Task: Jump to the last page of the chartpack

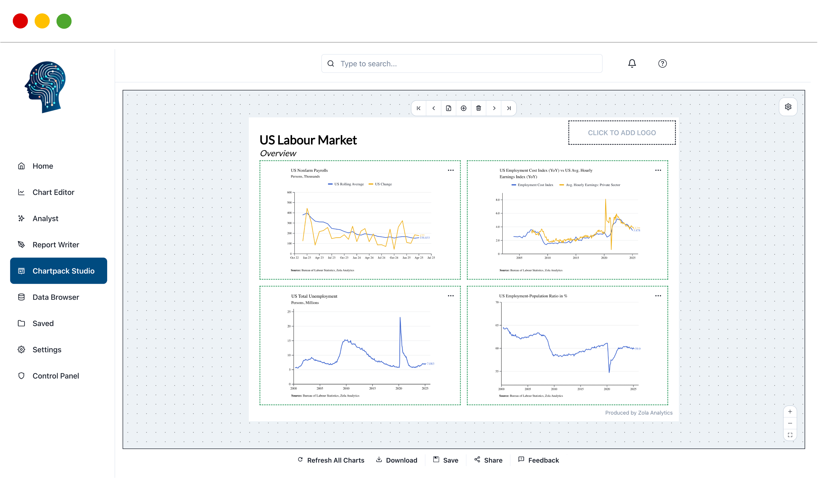Action: point(509,108)
